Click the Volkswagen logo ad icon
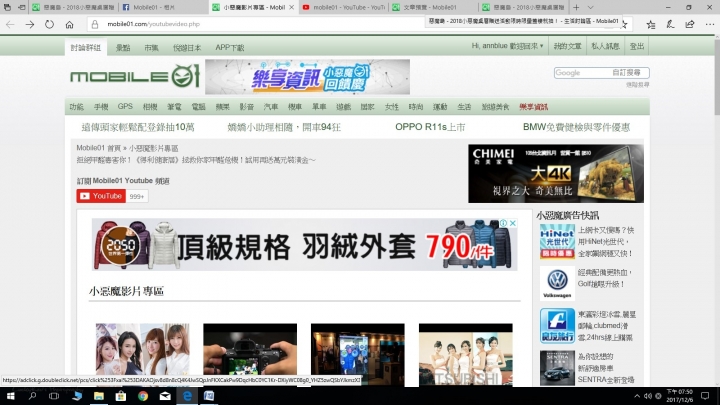 pyautogui.click(x=557, y=283)
